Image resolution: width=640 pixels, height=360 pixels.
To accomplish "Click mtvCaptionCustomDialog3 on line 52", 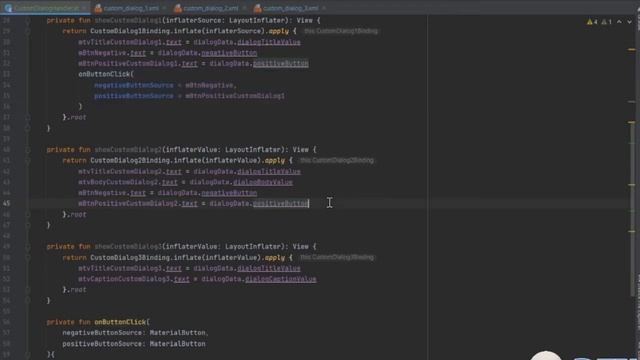I will pyautogui.click(x=124, y=279).
